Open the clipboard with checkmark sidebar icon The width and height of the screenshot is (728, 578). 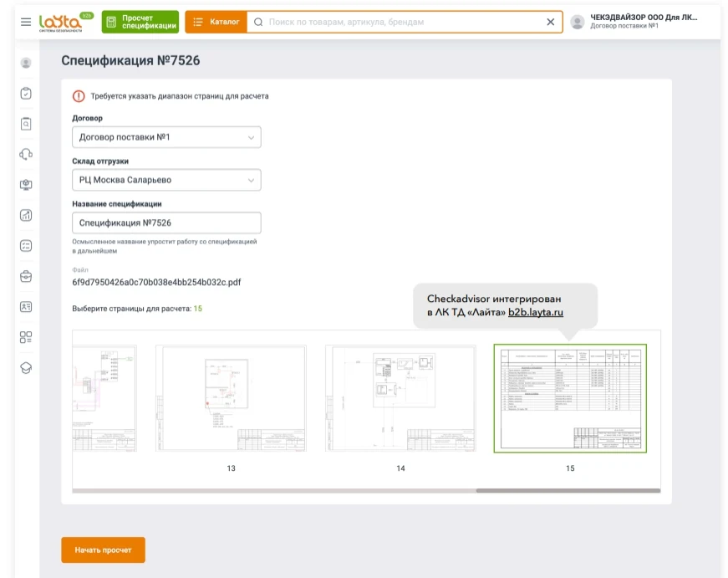point(26,94)
